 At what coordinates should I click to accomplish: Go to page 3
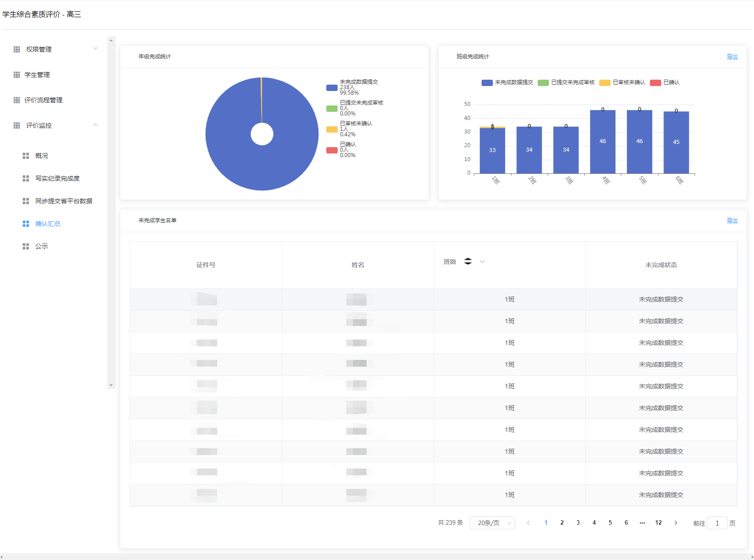coord(578,522)
